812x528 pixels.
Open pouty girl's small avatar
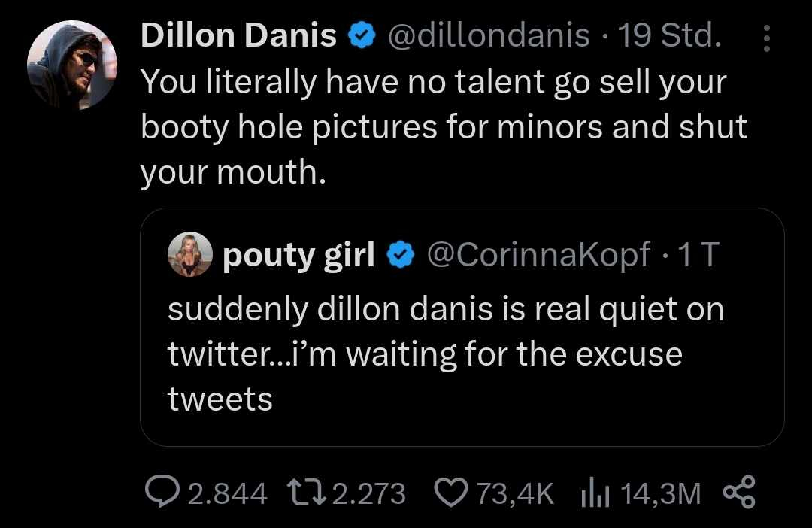[189, 256]
